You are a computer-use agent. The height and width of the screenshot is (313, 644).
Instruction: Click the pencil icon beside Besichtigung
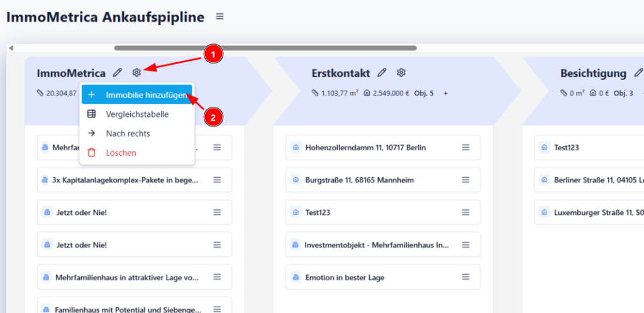point(638,74)
